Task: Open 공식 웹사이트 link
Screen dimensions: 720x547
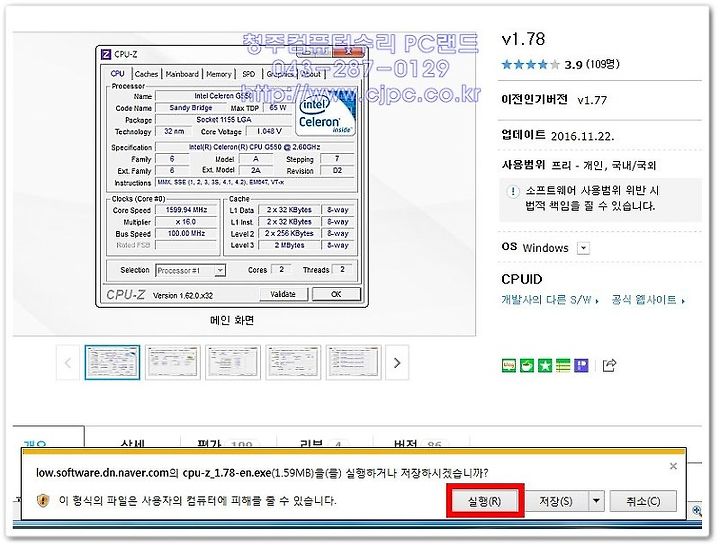Action: 648,300
